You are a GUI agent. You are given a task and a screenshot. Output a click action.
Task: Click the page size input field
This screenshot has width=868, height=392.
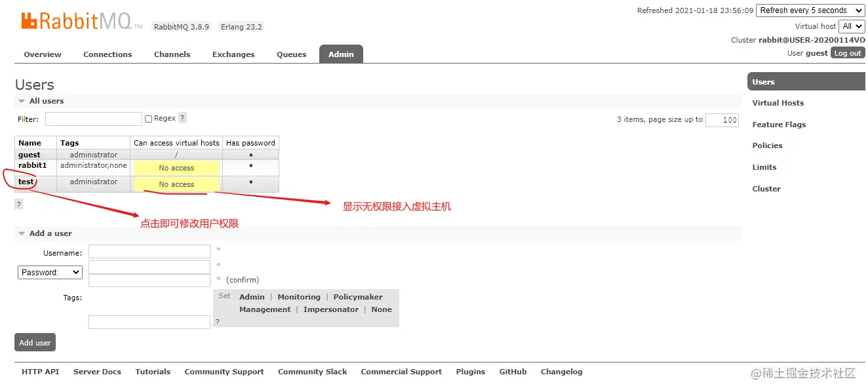722,120
